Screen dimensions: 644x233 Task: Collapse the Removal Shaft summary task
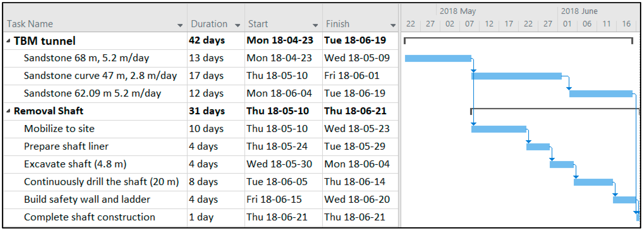pos(8,111)
